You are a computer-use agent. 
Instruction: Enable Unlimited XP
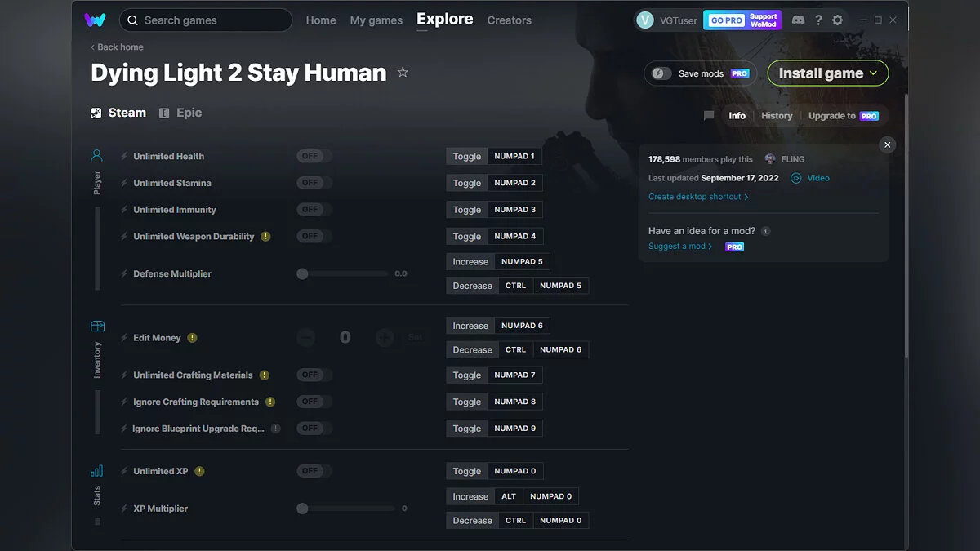tap(313, 471)
